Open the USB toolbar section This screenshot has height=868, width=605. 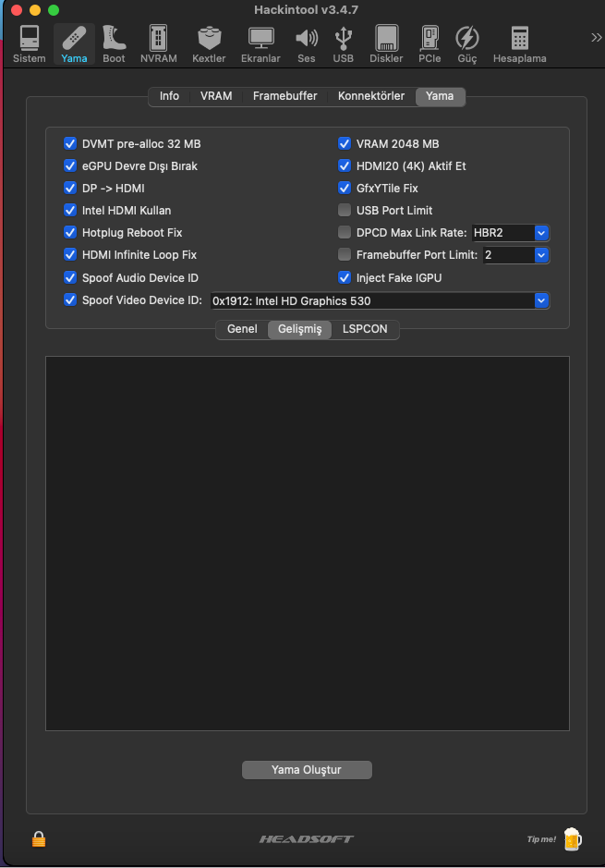(344, 44)
